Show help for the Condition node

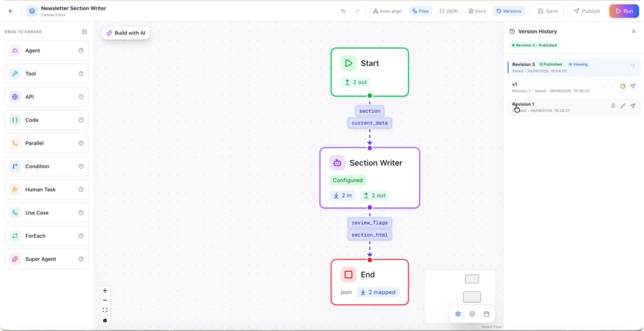pyautogui.click(x=81, y=167)
